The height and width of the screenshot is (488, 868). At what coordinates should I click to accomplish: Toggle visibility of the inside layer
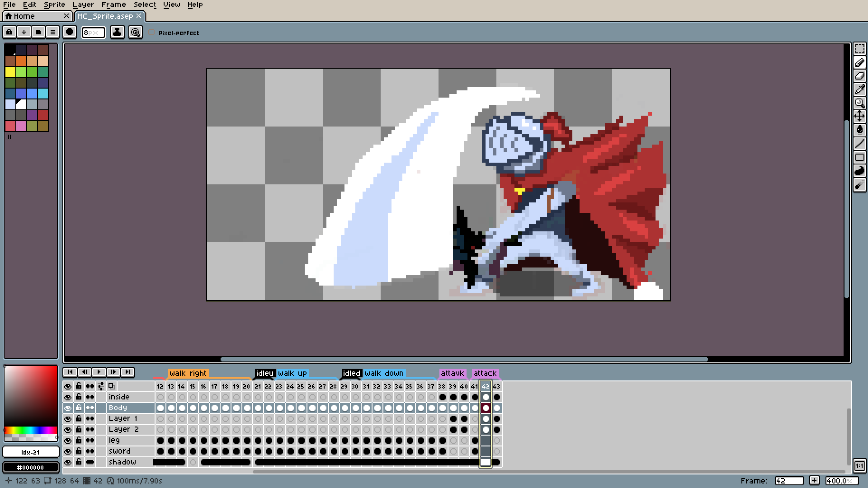(x=68, y=397)
